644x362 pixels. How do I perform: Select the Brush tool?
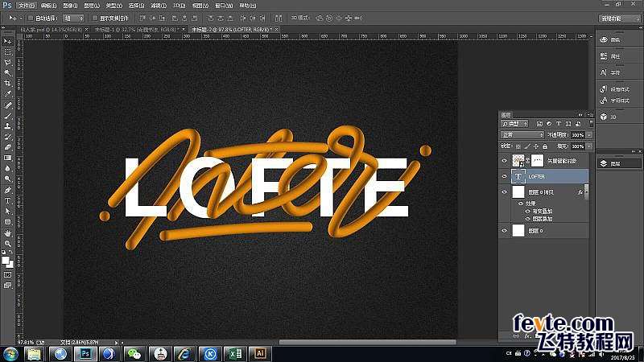coord(8,116)
